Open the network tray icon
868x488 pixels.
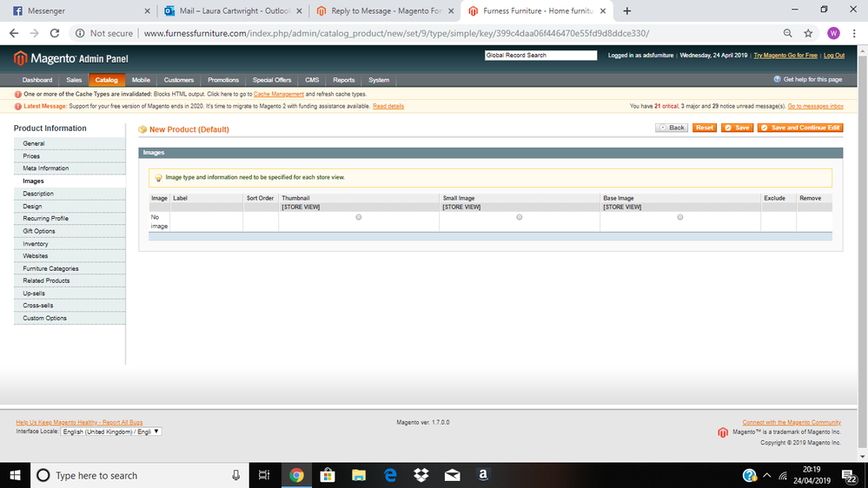click(x=783, y=475)
